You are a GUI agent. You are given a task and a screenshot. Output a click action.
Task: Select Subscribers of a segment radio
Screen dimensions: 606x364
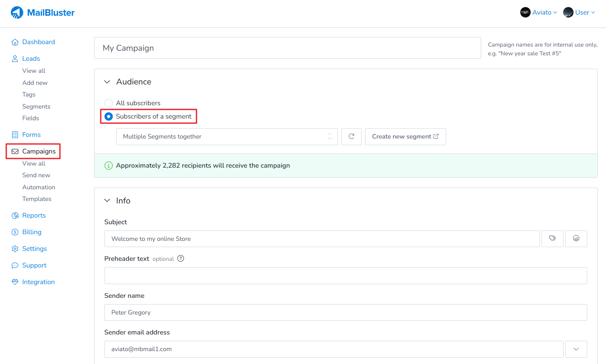coord(109,116)
